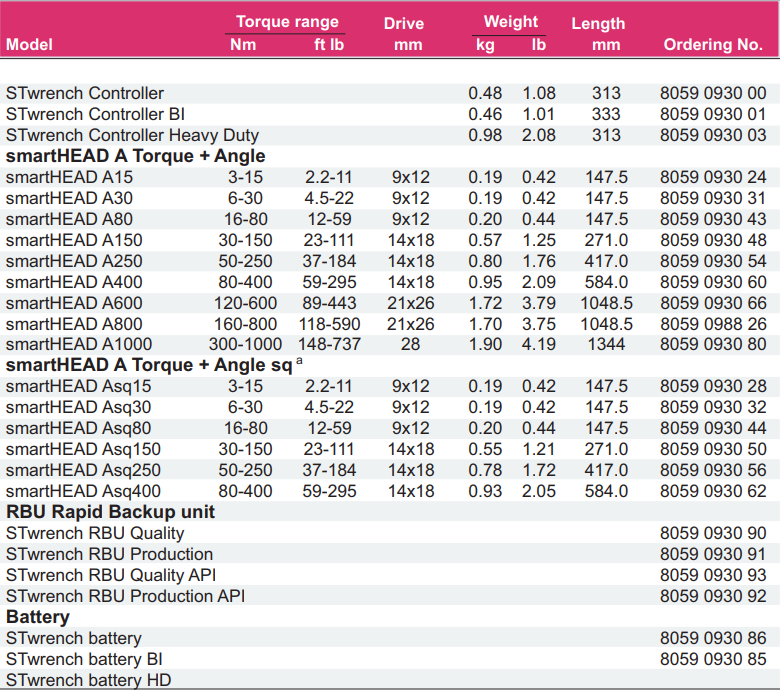Select smartHEAD Asq15 model name
Image resolution: width=780 pixels, height=695 pixels.
click(x=78, y=387)
